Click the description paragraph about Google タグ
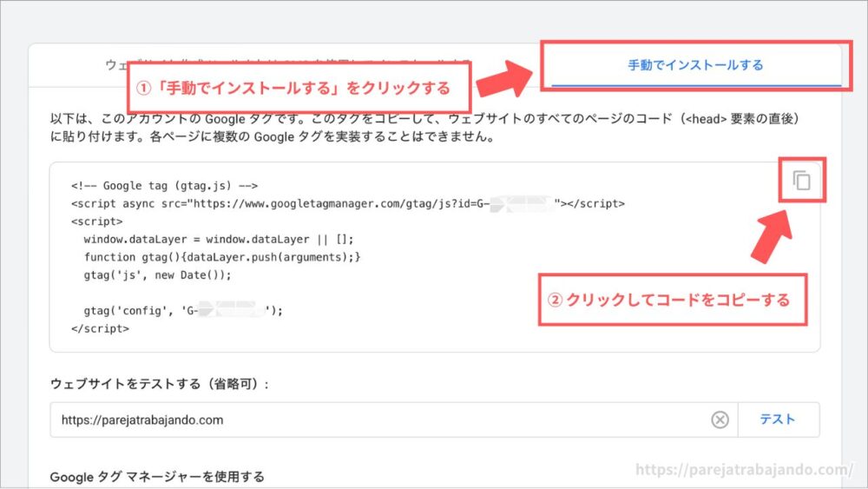Image resolution: width=868 pixels, height=489 pixels. (x=424, y=128)
